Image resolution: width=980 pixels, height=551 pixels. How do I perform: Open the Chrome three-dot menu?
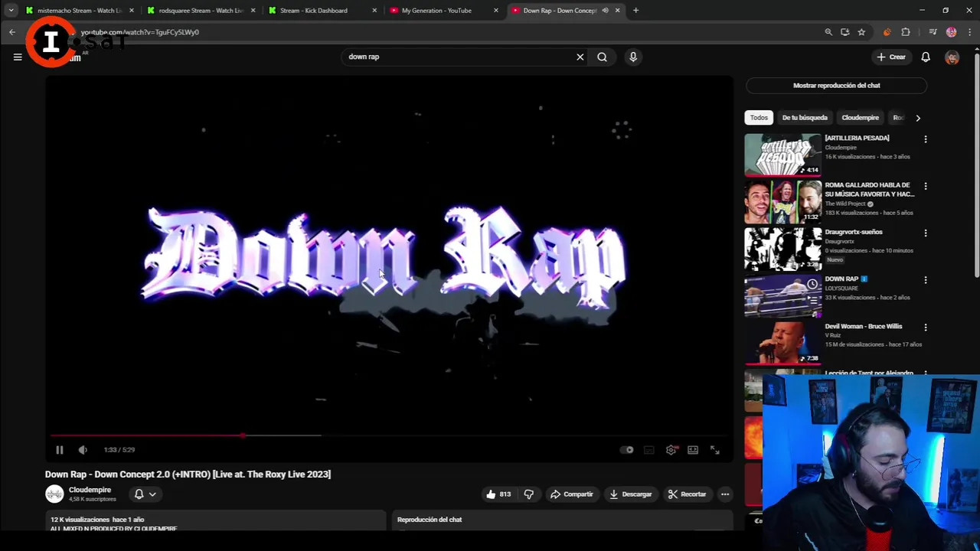970,32
